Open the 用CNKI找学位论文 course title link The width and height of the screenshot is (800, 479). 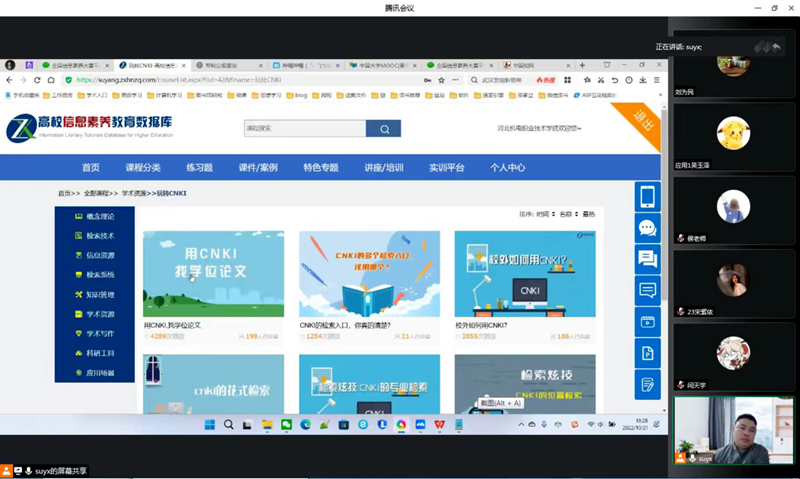click(x=172, y=325)
